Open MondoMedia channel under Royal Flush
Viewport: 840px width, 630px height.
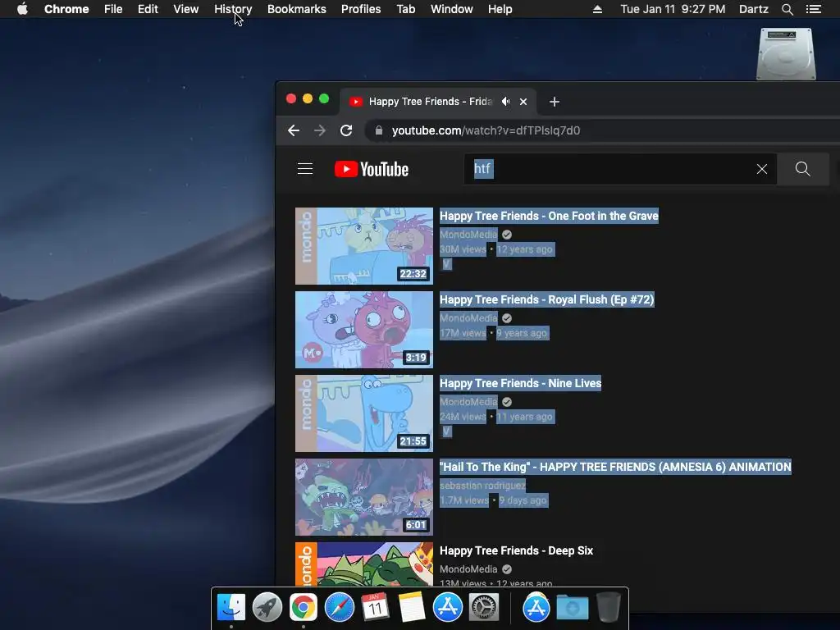point(468,317)
